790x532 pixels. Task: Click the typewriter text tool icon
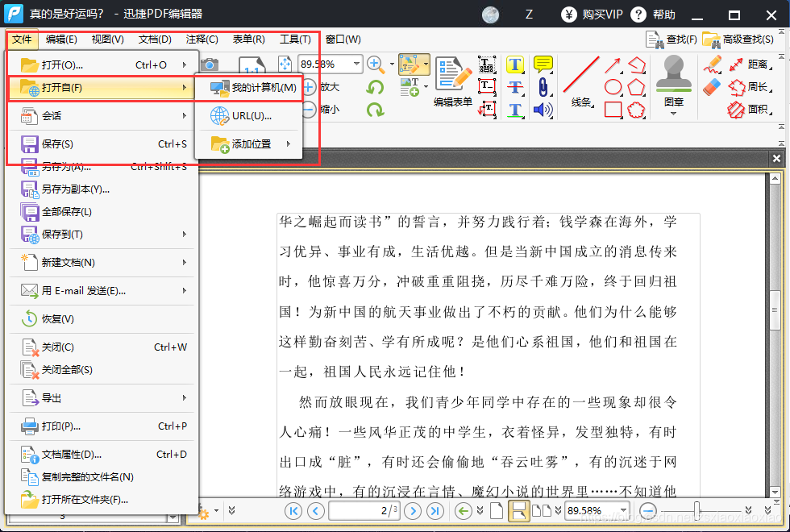click(x=487, y=64)
